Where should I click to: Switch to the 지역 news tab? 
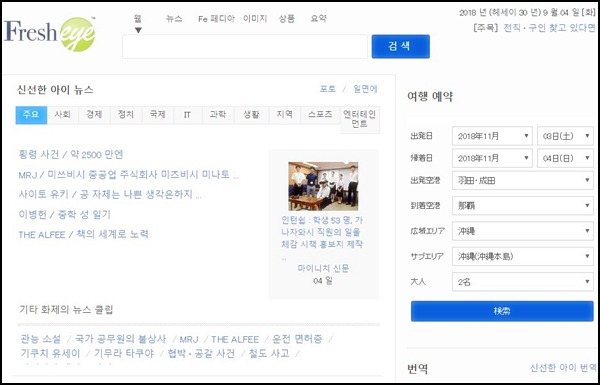(284, 115)
